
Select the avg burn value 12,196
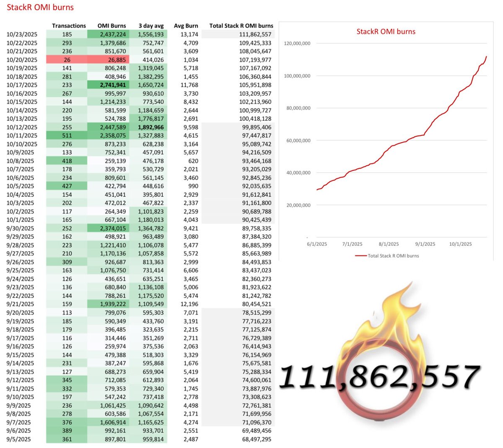[189, 304]
